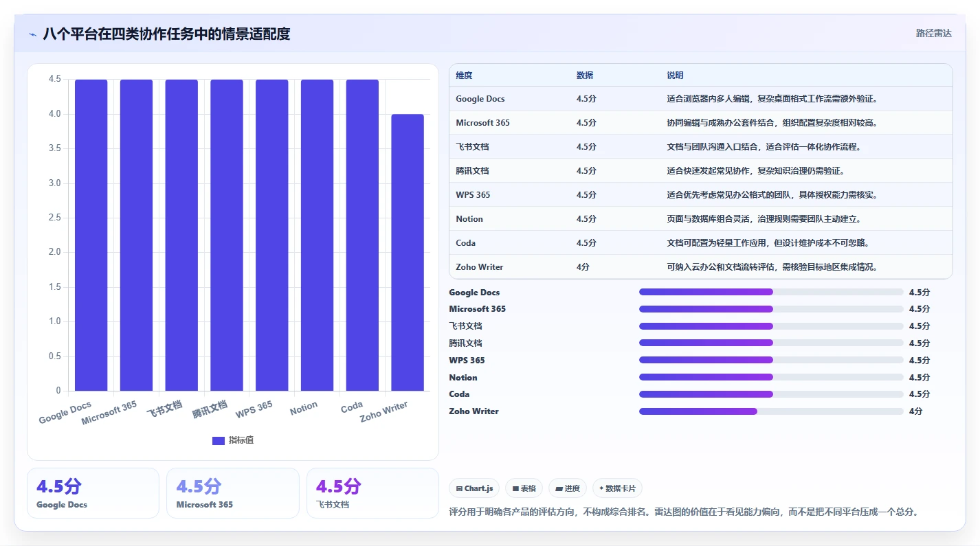Click the description starting 适合优先考虑常见办公格式
The image size is (980, 546).
click(773, 195)
